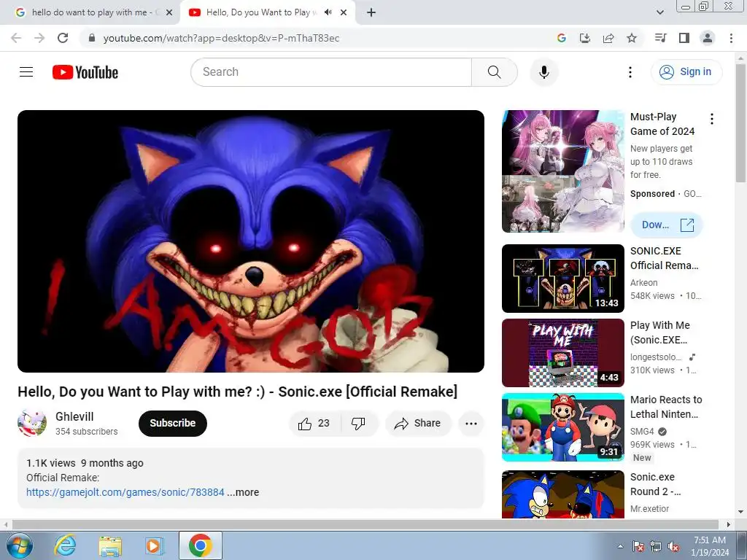Click the volume icon in the system tray

click(673, 547)
